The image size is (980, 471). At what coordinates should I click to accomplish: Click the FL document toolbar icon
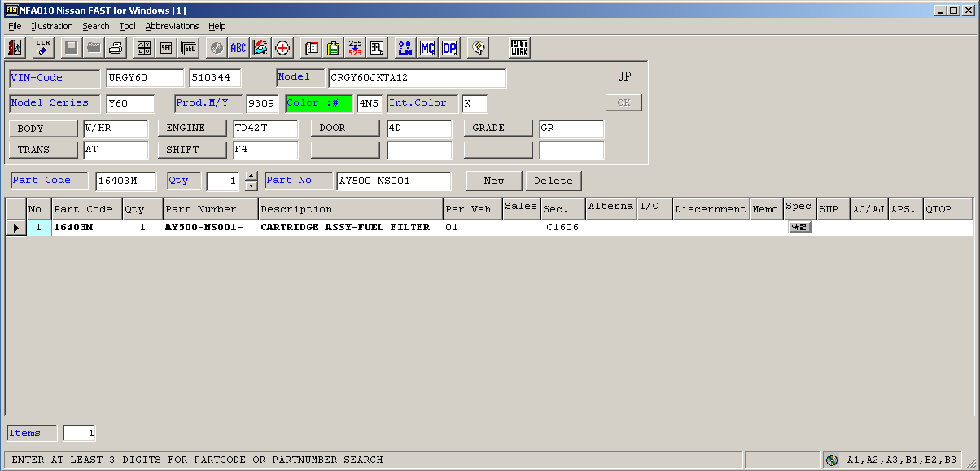tap(377, 48)
